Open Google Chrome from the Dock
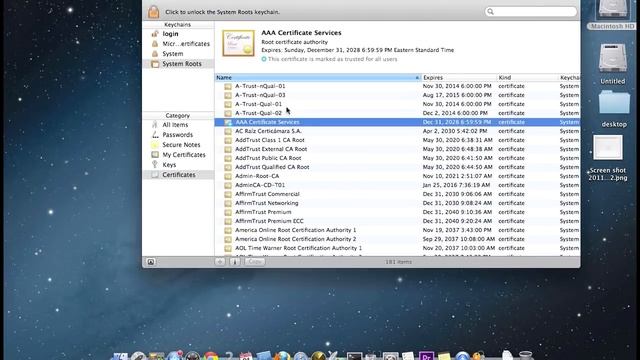 coord(211,356)
